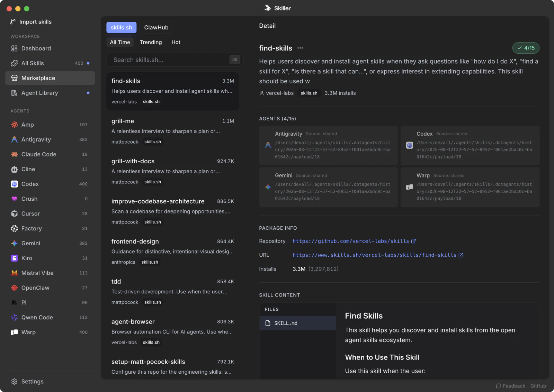The image size is (554, 392).
Task: Open the skills.sh find-skills URL link
Action: pyautogui.click(x=374, y=255)
